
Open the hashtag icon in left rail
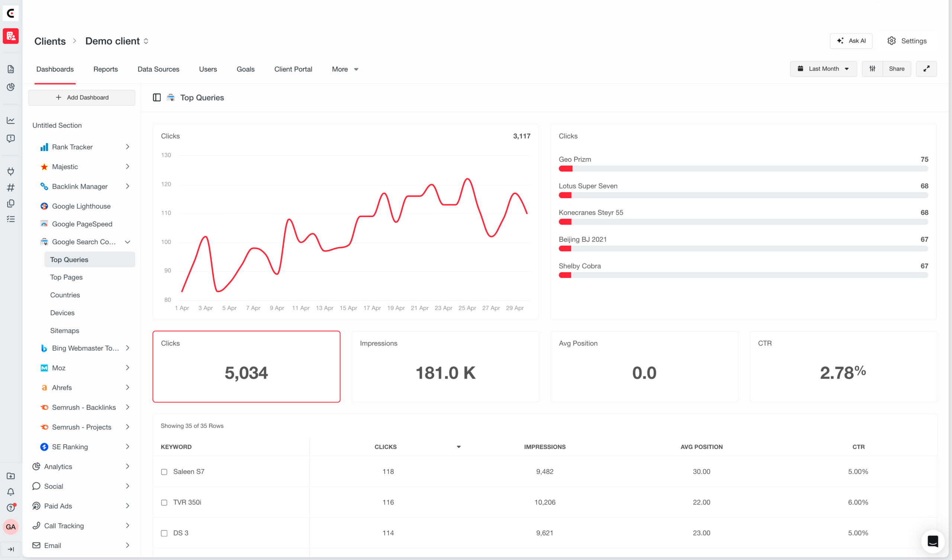click(10, 187)
